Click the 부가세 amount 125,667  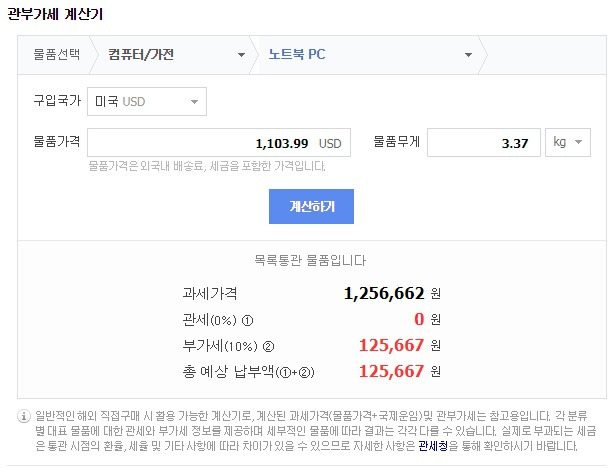(x=391, y=345)
